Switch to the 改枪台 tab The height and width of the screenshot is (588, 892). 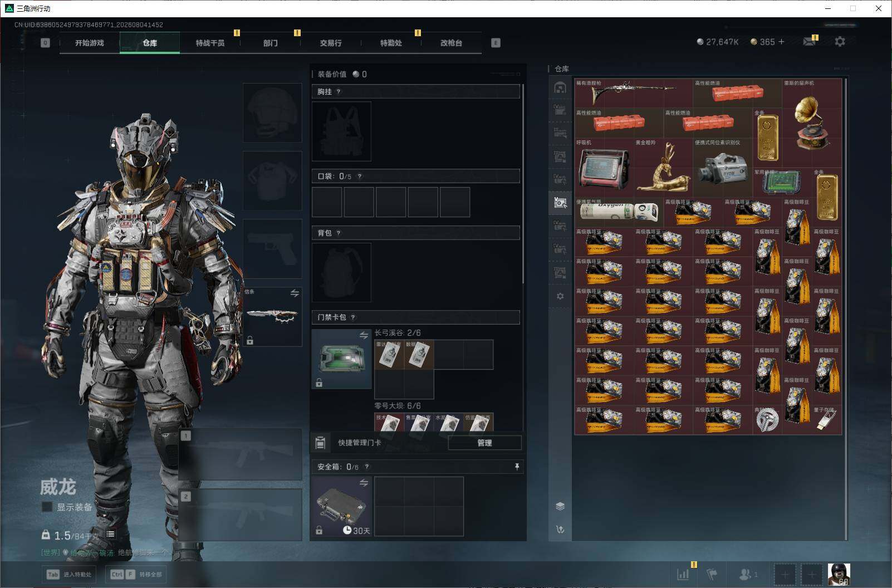point(451,43)
